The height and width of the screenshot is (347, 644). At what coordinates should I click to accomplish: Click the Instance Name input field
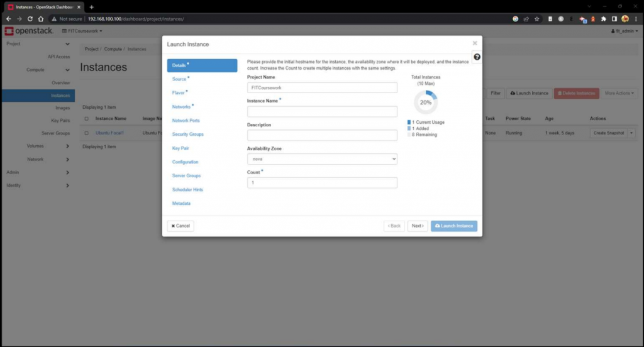coord(322,111)
